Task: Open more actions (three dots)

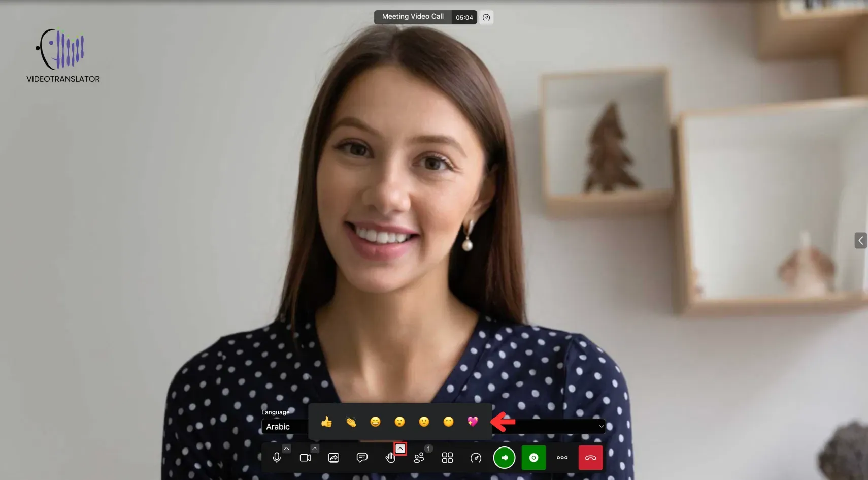Action: pos(562,458)
